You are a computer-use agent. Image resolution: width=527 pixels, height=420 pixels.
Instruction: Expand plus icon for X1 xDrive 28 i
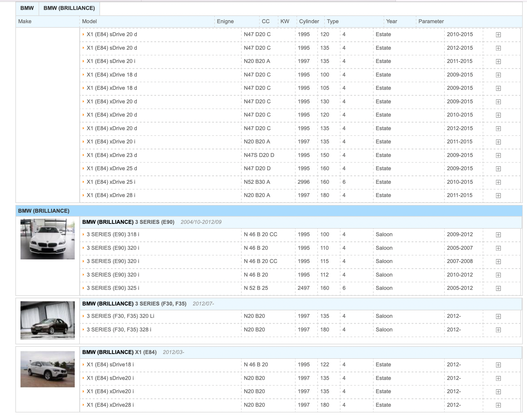[x=498, y=196]
